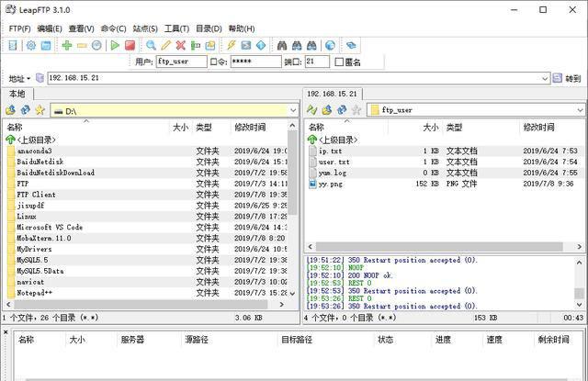Viewport: 588px width, 381px height.
Task: Open the 命令(C) menu
Action: tap(113, 28)
